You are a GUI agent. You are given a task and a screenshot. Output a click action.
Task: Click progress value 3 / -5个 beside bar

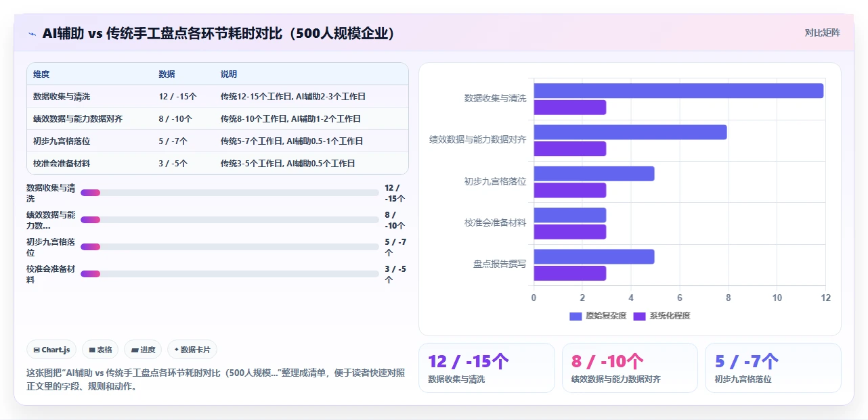pos(395,274)
